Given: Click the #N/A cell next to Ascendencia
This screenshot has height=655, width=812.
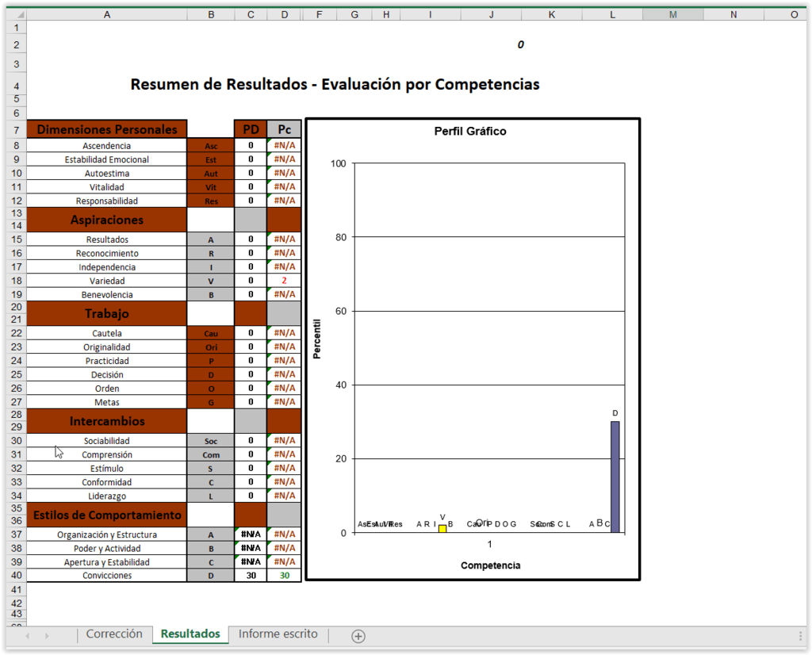Looking at the screenshot, I should pyautogui.click(x=284, y=146).
